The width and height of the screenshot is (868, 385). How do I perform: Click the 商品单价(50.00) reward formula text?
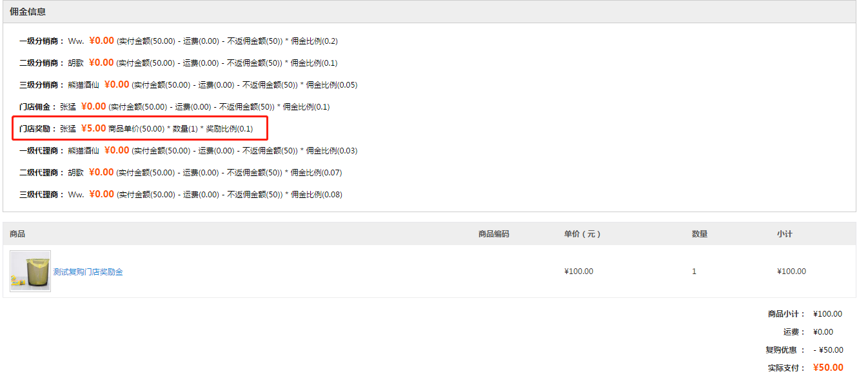181,129
